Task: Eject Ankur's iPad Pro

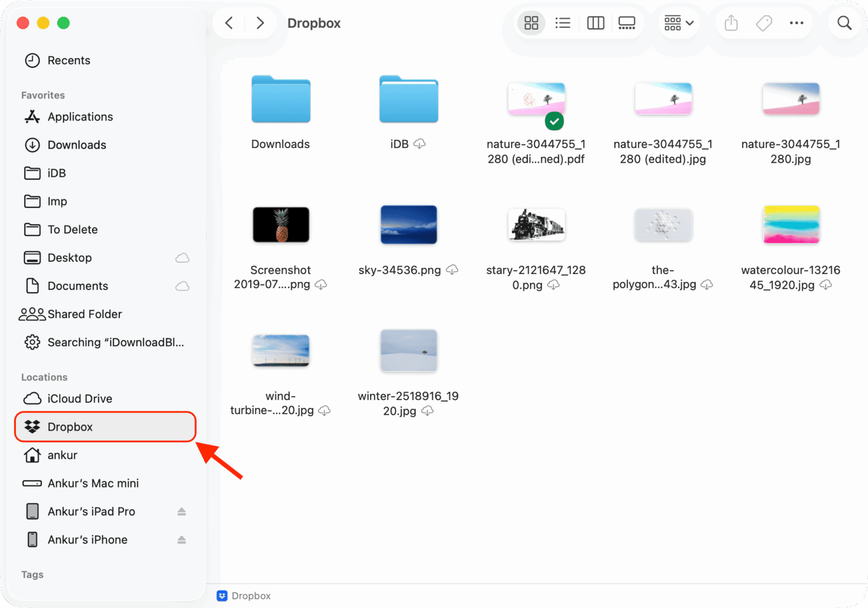Action: [x=181, y=512]
